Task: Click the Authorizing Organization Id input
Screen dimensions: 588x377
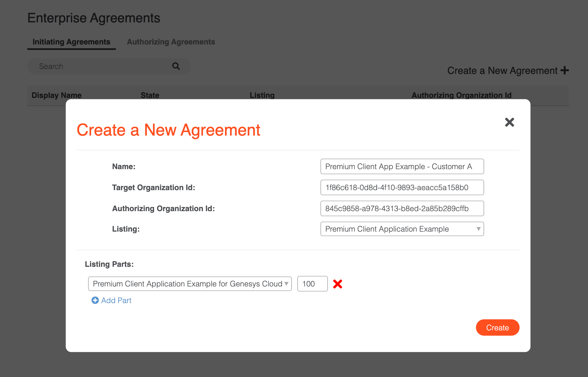Action: pyautogui.click(x=402, y=208)
